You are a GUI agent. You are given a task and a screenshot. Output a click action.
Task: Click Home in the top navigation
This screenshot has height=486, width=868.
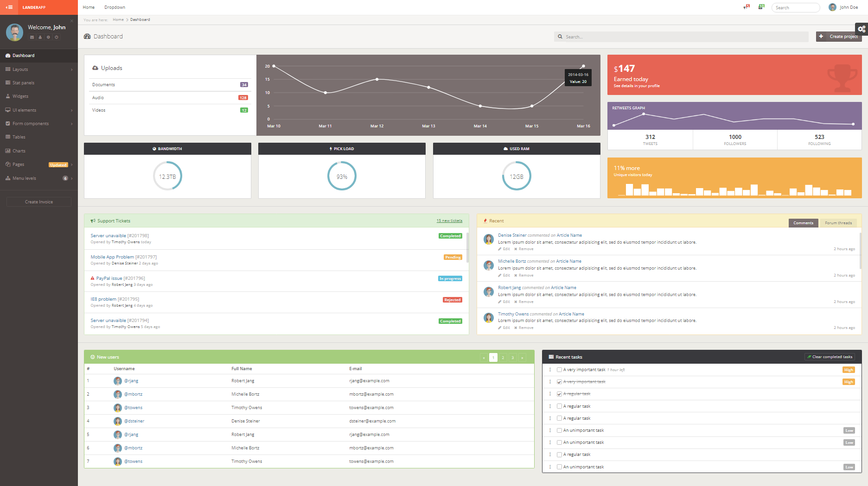(89, 7)
